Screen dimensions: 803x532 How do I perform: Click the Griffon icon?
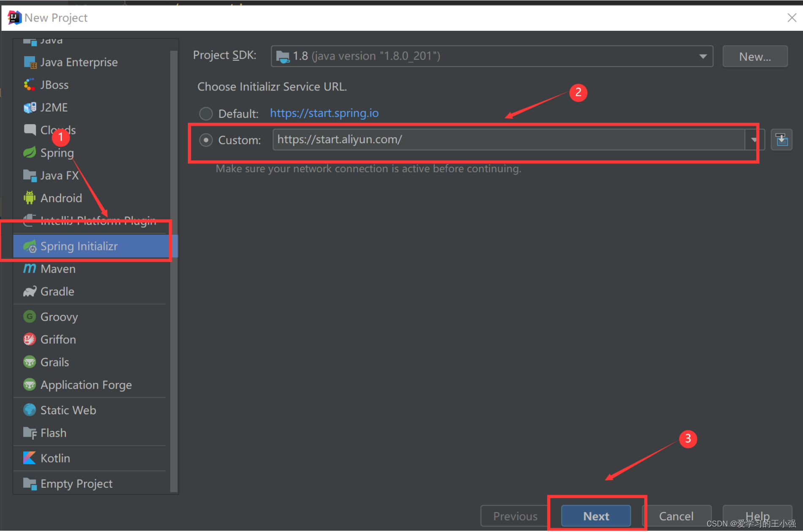point(30,339)
